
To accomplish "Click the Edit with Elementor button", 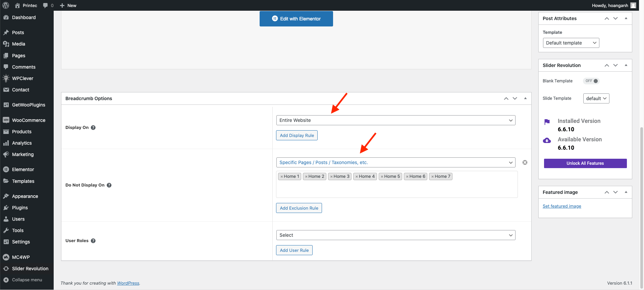I will tap(296, 19).
